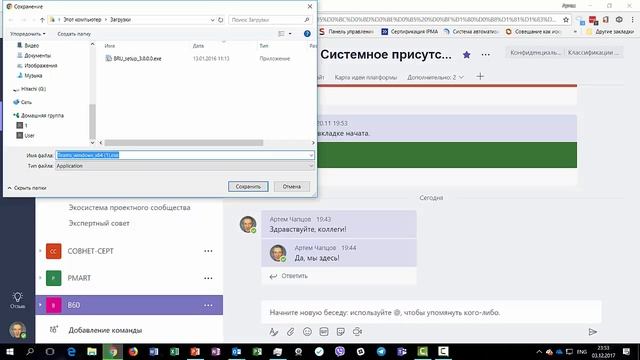
Task: Show hidden system tray icons chevron
Action: pyautogui.click(x=539, y=352)
